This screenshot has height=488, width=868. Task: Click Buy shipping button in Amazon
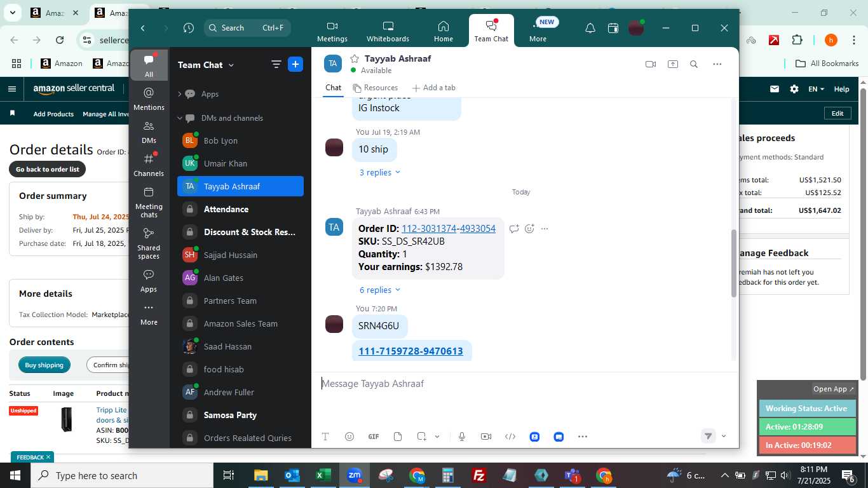pos(44,365)
